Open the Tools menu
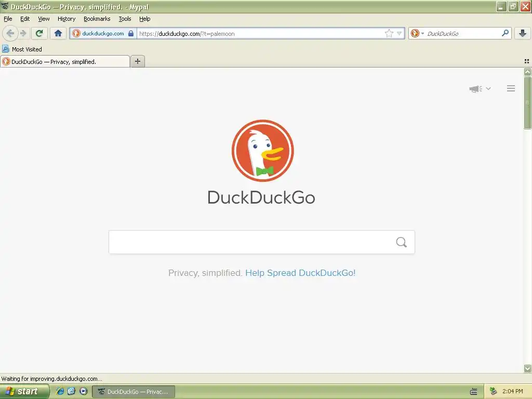The image size is (532, 399). click(x=125, y=19)
